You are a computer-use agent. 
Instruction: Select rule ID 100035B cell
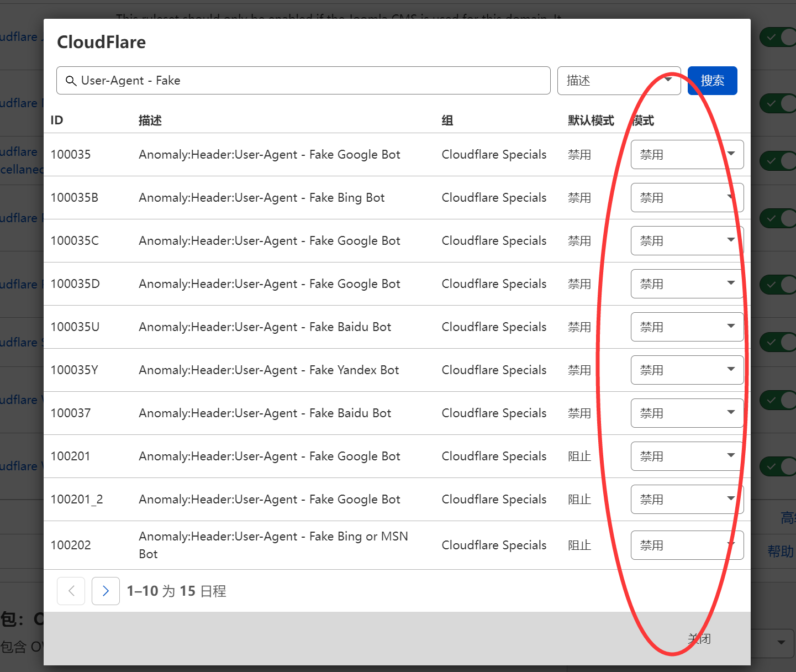pos(75,197)
